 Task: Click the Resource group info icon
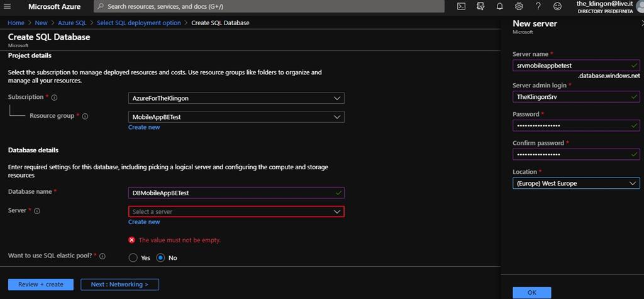point(86,116)
